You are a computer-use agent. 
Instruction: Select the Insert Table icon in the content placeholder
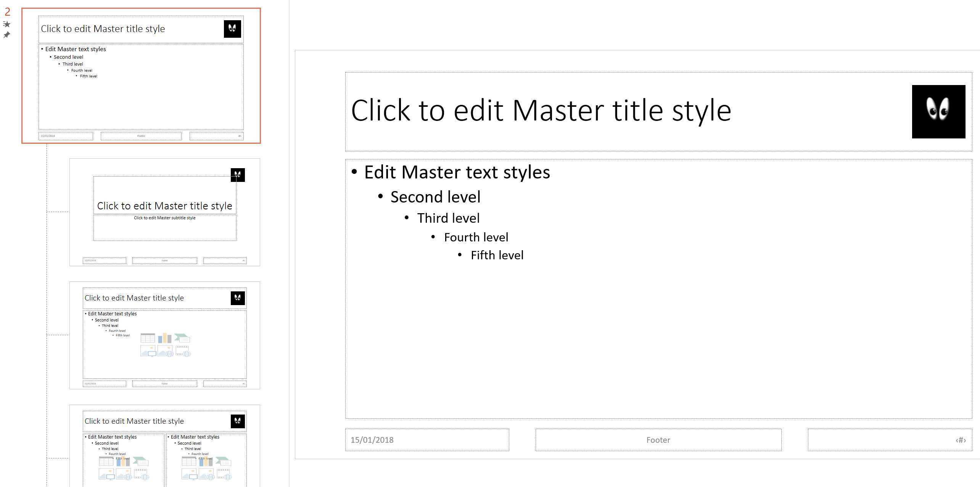pos(148,338)
